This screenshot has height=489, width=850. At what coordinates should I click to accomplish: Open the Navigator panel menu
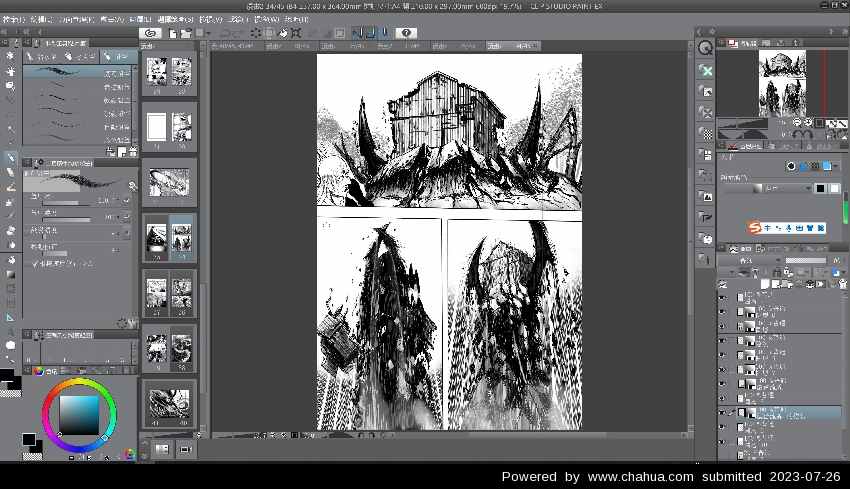coord(722,42)
